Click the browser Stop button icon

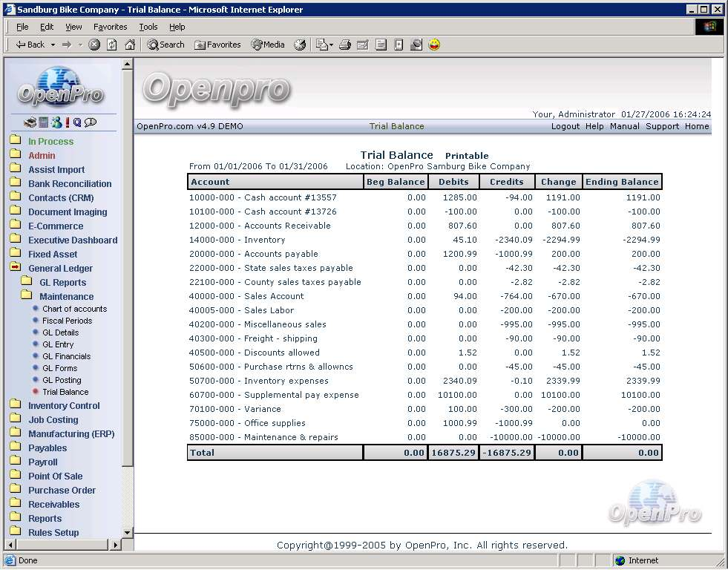[x=94, y=45]
